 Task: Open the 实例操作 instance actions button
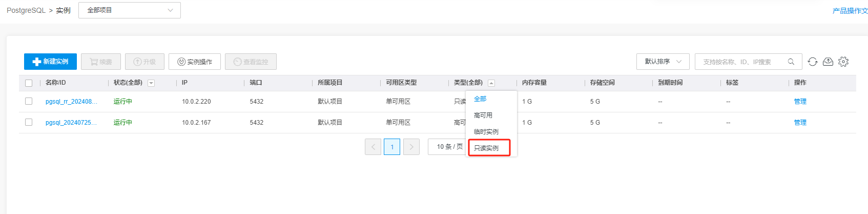point(195,62)
